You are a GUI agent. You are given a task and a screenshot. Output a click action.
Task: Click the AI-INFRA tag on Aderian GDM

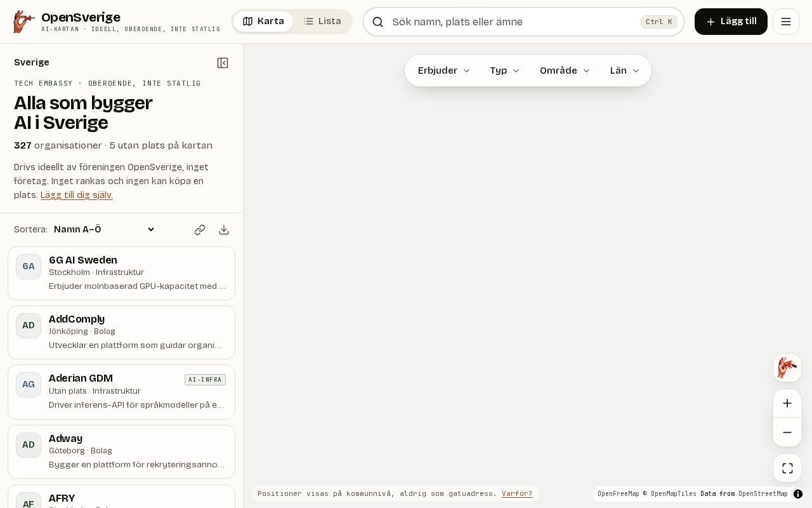(205, 380)
